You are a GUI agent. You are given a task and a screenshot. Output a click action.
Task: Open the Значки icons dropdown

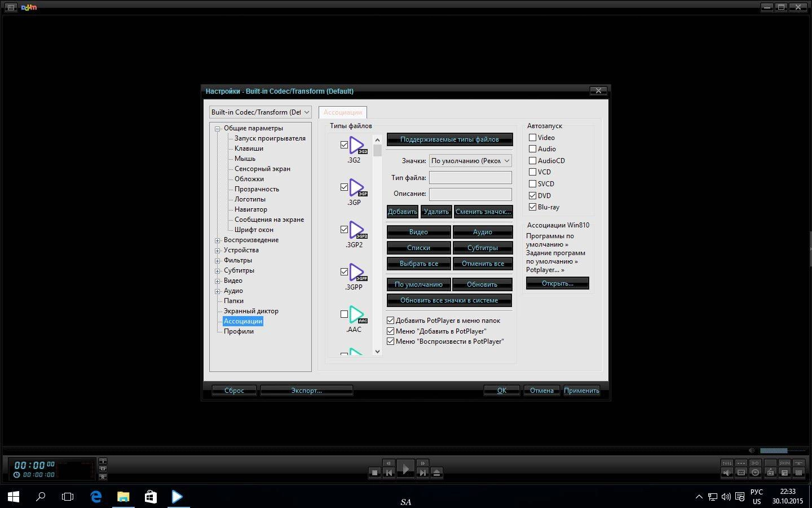[x=470, y=161]
